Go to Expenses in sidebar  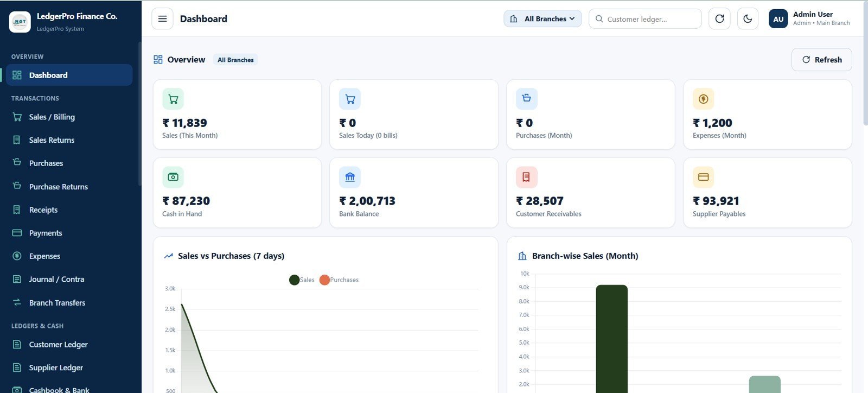click(69, 256)
